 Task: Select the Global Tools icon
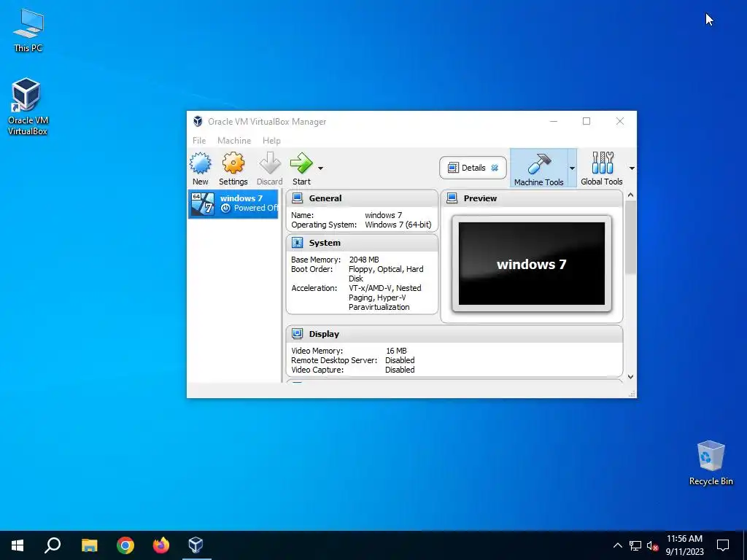(602, 163)
